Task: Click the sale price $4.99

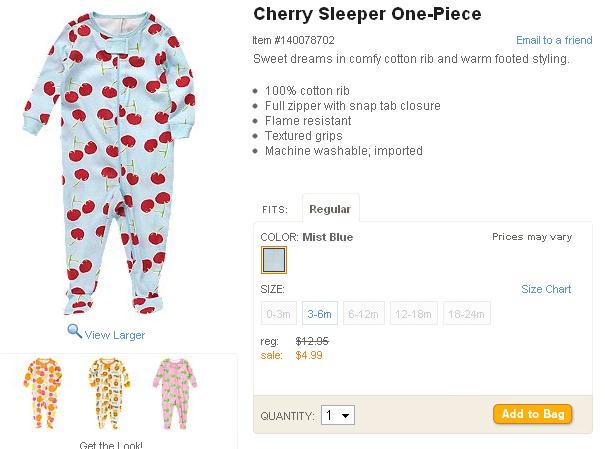Action: [309, 354]
